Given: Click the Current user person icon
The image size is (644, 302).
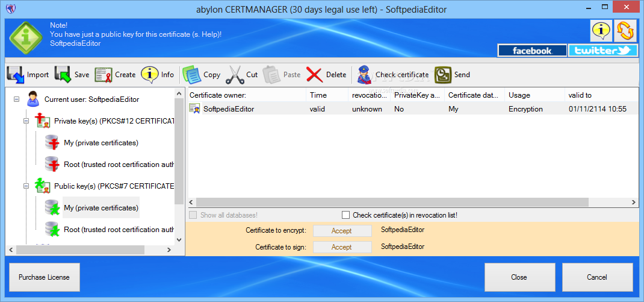Looking at the screenshot, I should 33,99.
